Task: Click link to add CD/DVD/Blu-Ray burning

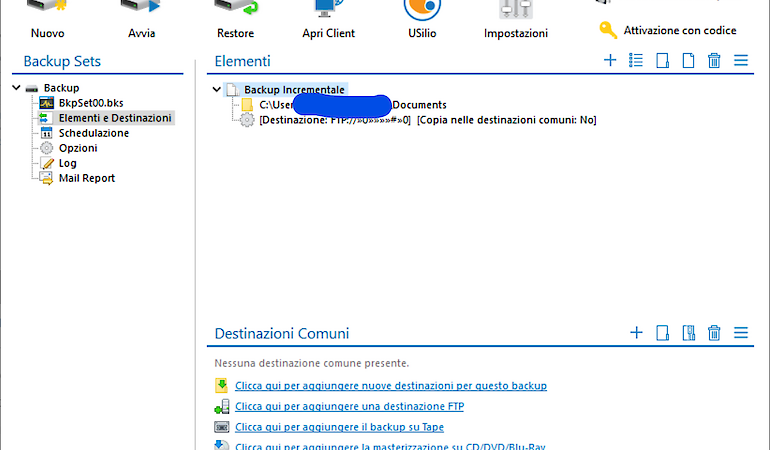Action: coord(390,446)
